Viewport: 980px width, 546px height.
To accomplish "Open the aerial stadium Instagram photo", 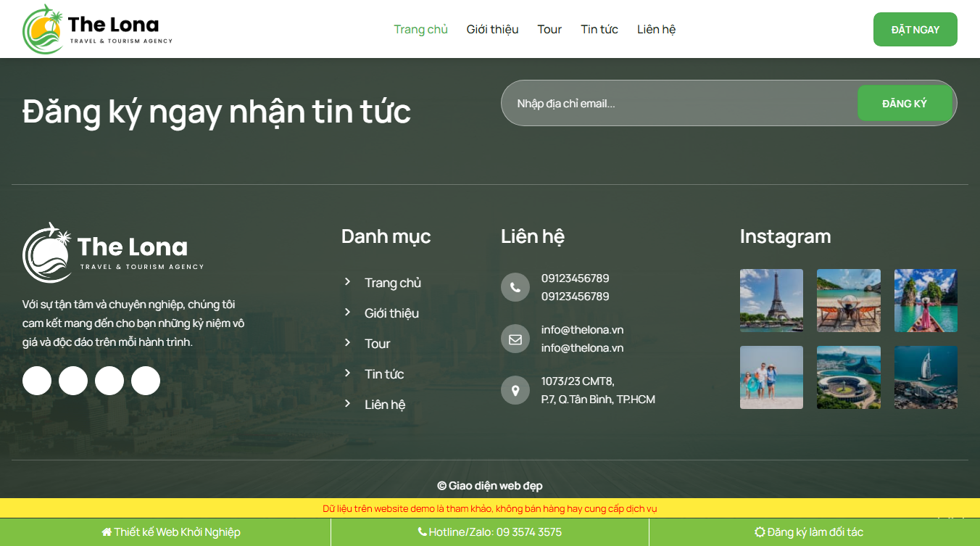I will pos(849,377).
